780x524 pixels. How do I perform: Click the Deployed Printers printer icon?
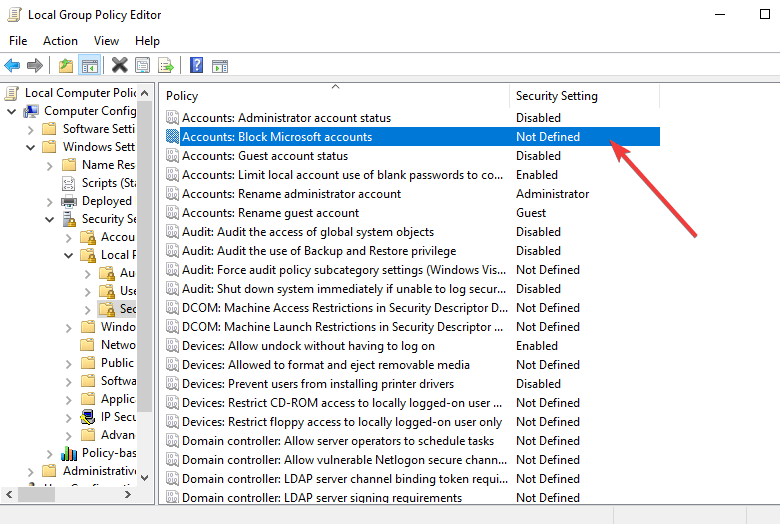click(69, 201)
